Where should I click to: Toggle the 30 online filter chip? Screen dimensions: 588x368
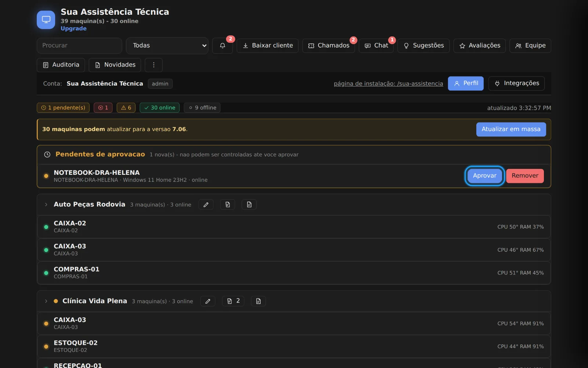coord(159,107)
